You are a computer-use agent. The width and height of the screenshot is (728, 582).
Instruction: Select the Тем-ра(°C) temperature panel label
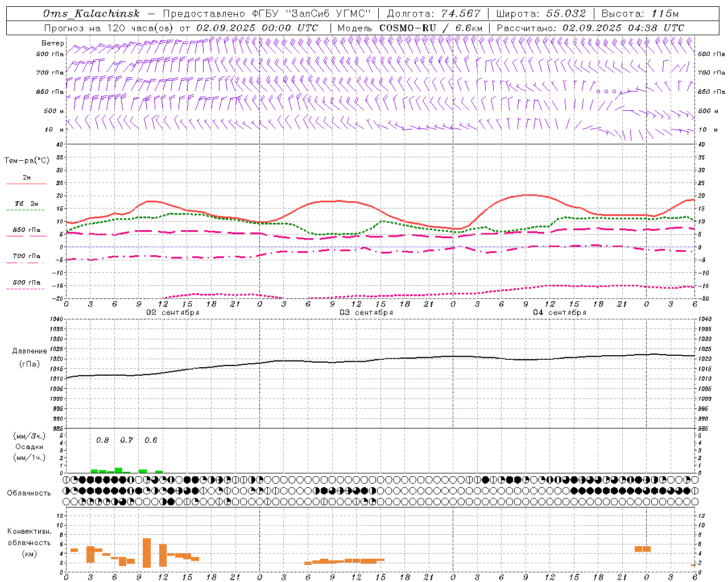coord(27,160)
